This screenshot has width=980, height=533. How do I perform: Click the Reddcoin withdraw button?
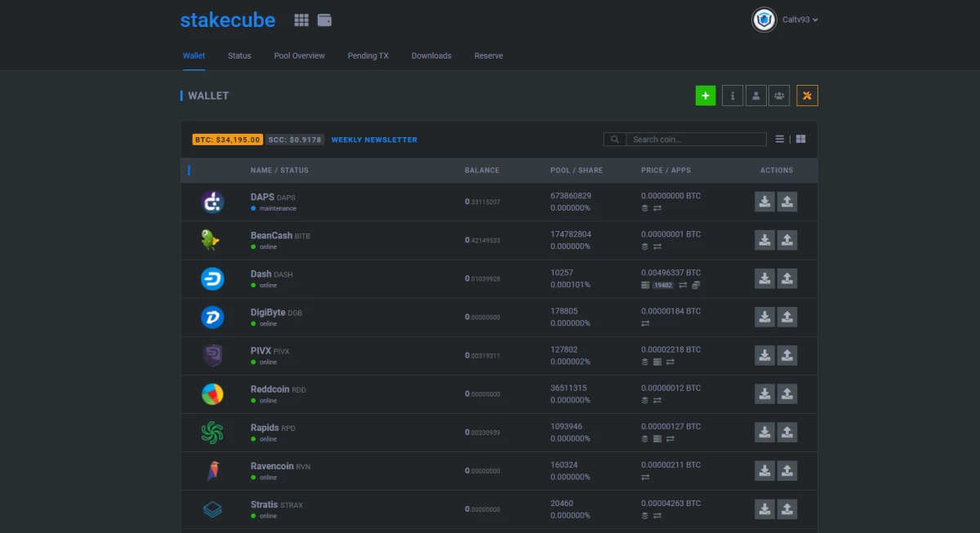point(787,393)
